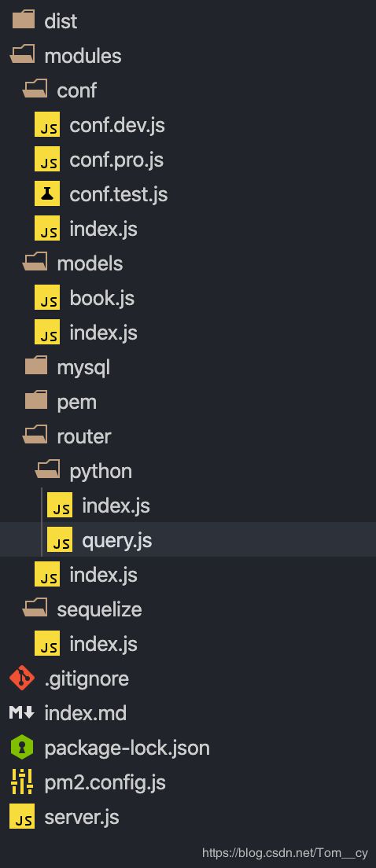This screenshot has width=376, height=868.
Task: Open the query.js file
Action: [188, 539]
